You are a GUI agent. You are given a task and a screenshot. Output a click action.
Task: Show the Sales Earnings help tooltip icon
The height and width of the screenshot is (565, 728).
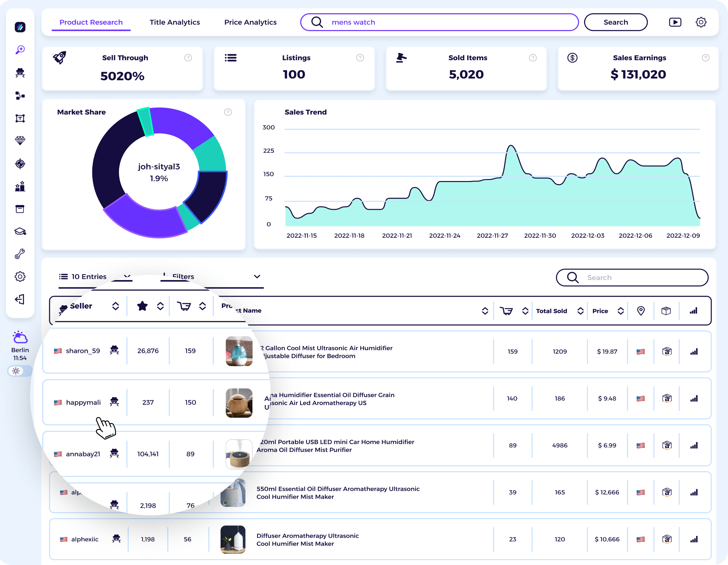coord(705,58)
